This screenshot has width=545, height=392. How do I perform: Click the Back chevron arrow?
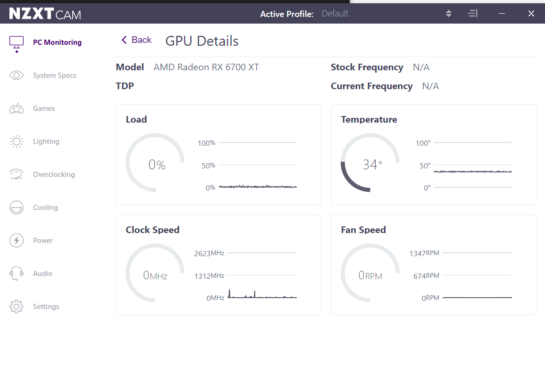124,40
